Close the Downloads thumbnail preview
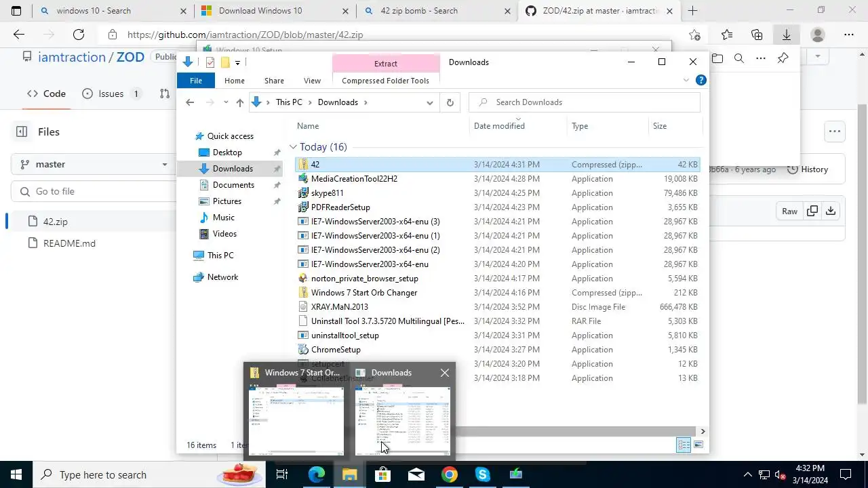Image resolution: width=868 pixels, height=488 pixels. [x=445, y=373]
